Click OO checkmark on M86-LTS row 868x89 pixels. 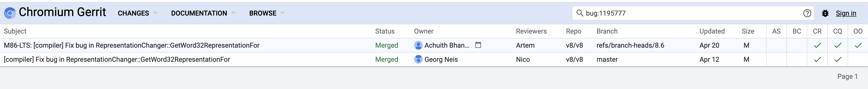(858, 45)
